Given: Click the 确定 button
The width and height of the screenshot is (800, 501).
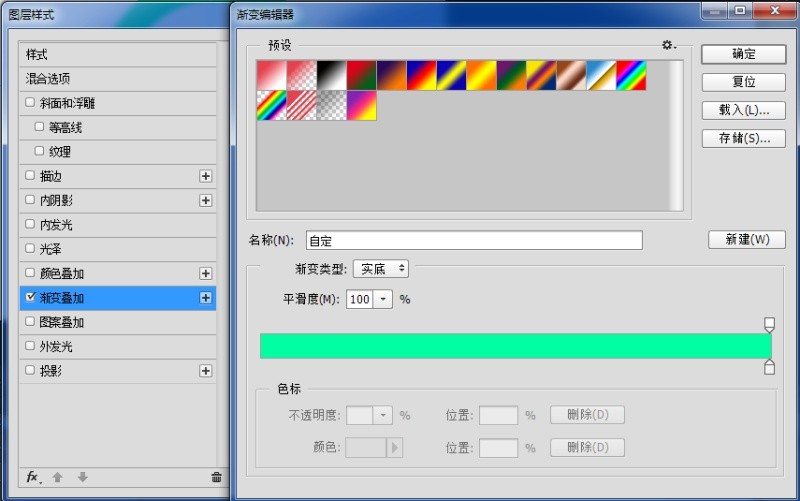Looking at the screenshot, I should (743, 54).
